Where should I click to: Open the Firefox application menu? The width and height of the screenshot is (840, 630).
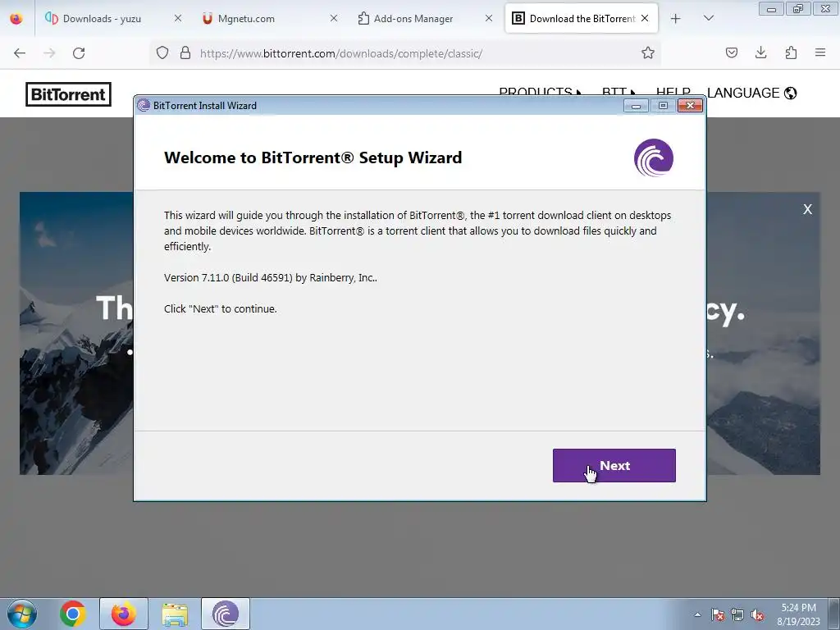pos(820,53)
